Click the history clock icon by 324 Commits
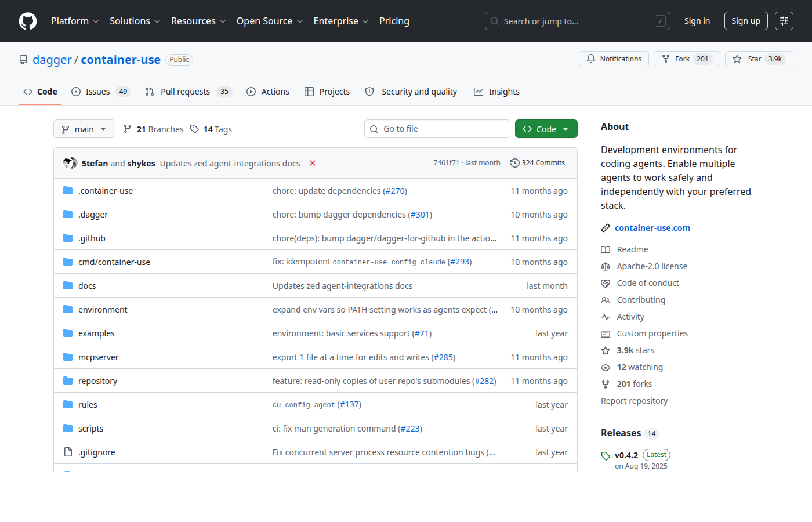This screenshot has height=522, width=812. (x=514, y=163)
